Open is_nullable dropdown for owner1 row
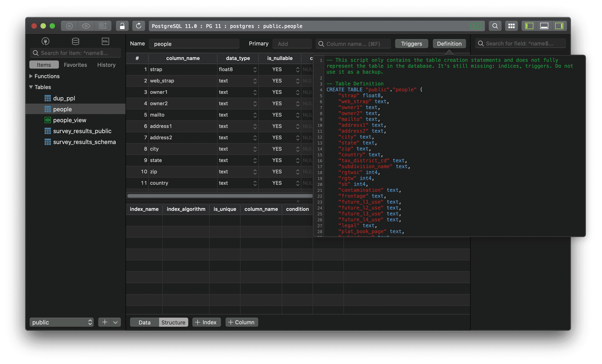Viewport: 602px width, 364px height. pyautogui.click(x=298, y=92)
